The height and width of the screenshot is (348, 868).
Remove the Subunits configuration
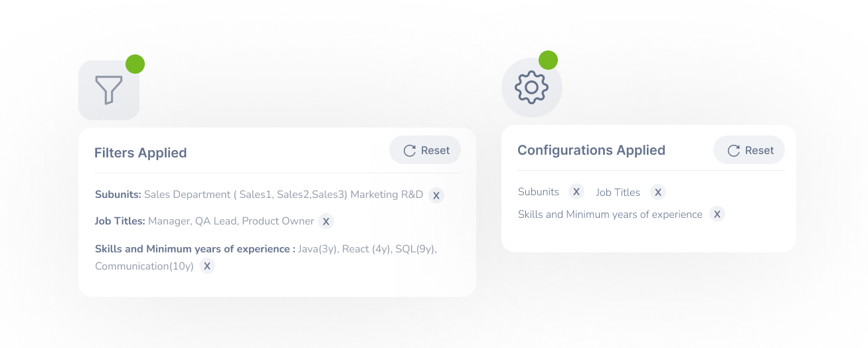576,192
